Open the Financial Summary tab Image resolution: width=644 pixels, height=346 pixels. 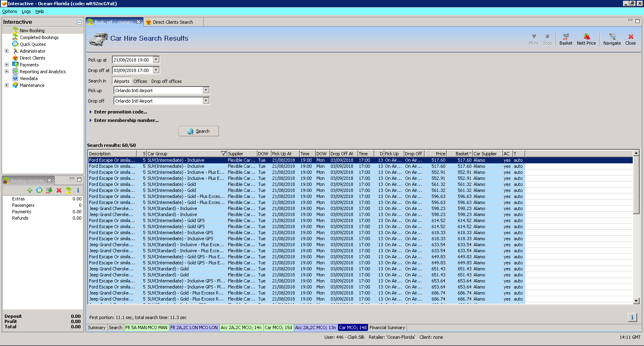point(387,327)
